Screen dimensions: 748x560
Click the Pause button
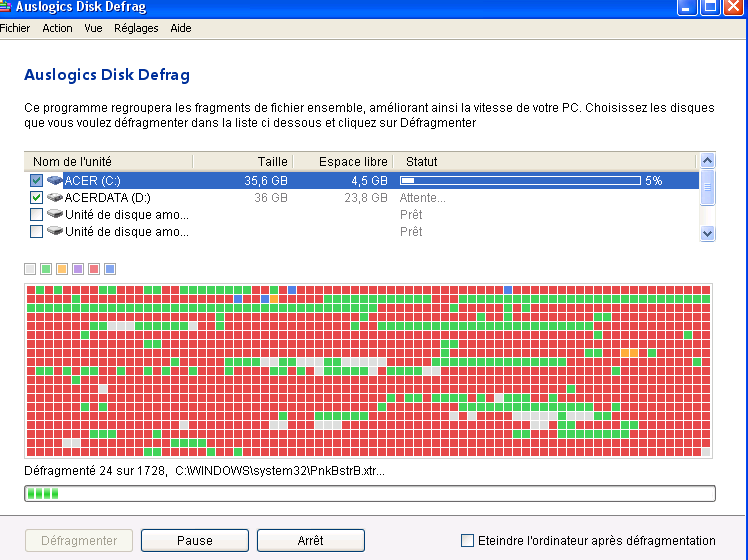click(195, 540)
